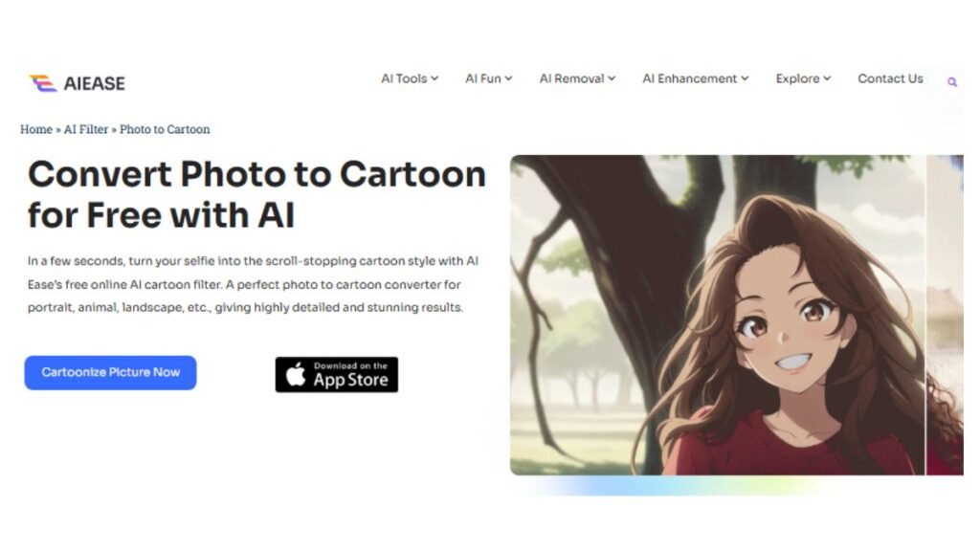The width and height of the screenshot is (980, 551).
Task: Open the purple search magnifier icon
Action: click(x=952, y=82)
